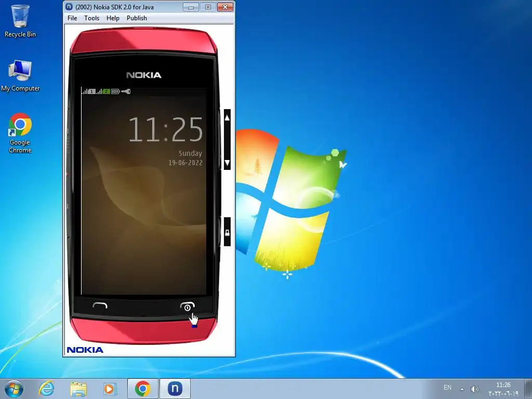Click the Nokia SDK taskbar button

(175, 389)
